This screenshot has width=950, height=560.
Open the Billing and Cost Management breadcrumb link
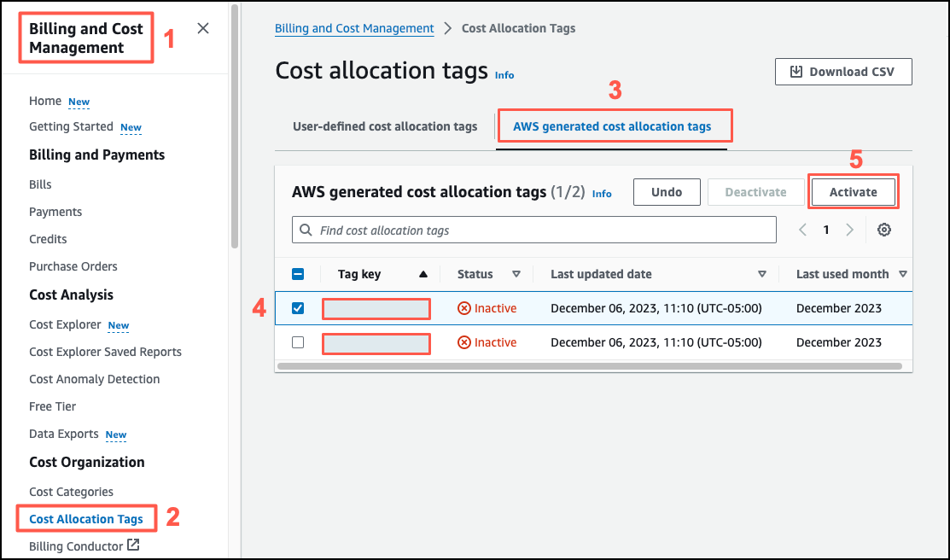(354, 28)
